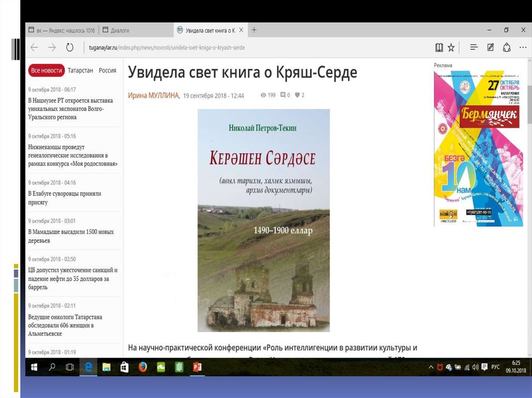Add page to favorites star
Viewport: 532px width, 398px height.
[451, 48]
